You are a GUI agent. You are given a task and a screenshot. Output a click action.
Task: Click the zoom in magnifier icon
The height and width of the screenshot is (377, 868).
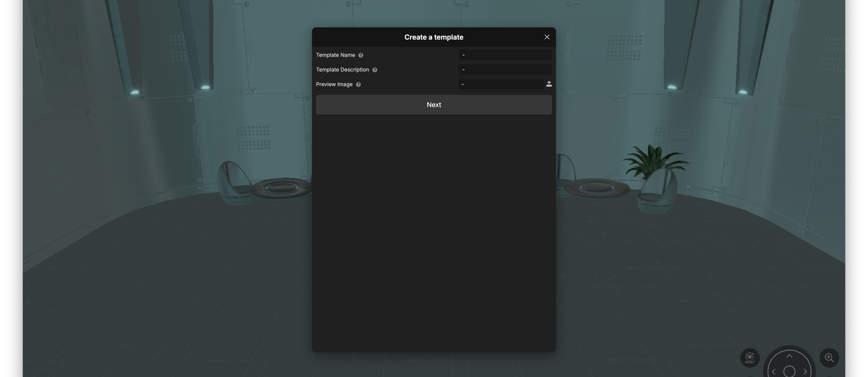(829, 358)
